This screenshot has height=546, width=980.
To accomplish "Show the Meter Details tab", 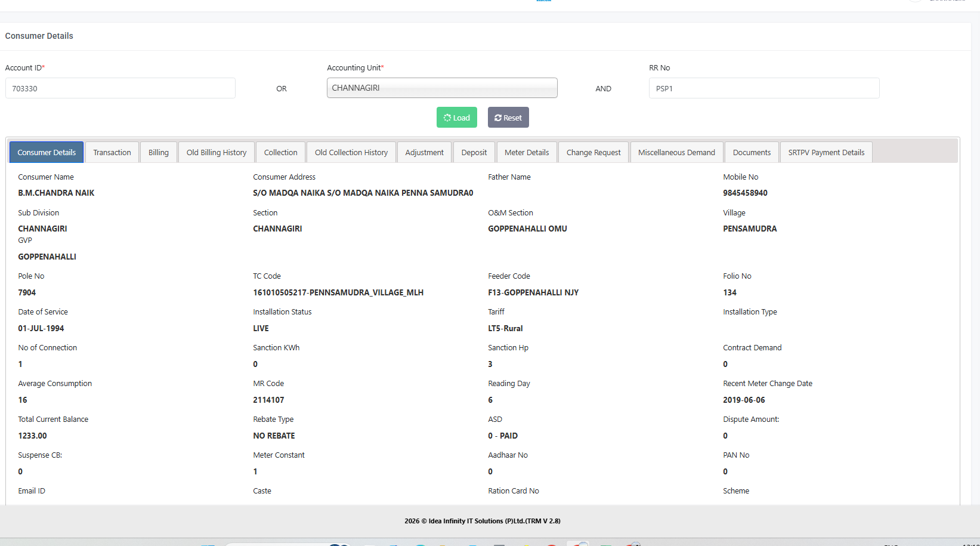I will click(527, 152).
